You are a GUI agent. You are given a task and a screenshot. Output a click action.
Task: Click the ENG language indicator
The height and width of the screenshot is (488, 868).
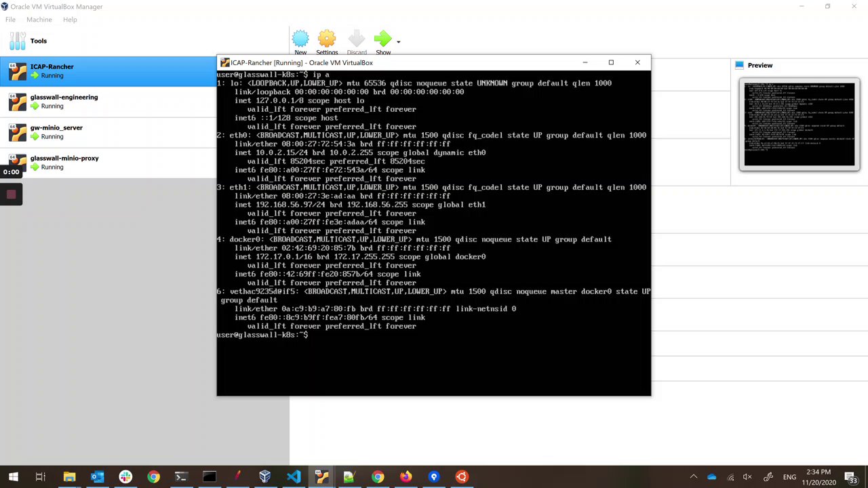point(789,477)
